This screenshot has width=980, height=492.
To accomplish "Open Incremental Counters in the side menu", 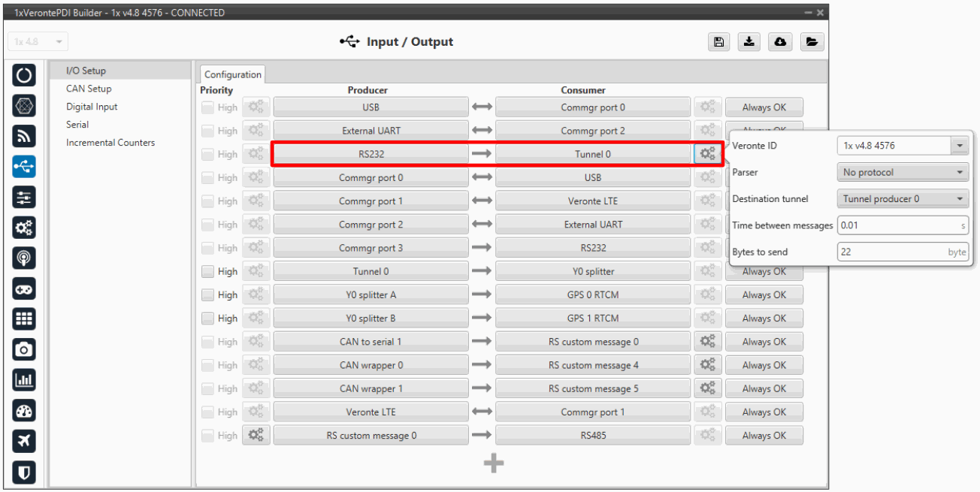I will pyautogui.click(x=110, y=143).
